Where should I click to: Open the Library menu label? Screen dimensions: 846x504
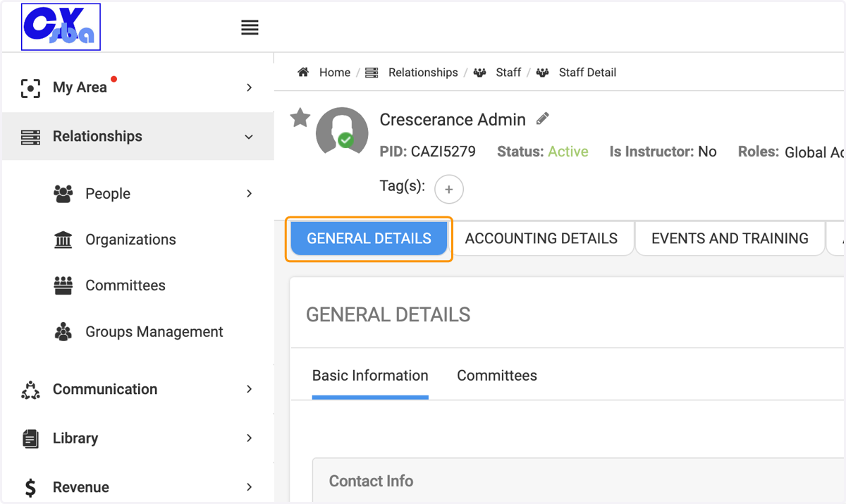click(75, 438)
